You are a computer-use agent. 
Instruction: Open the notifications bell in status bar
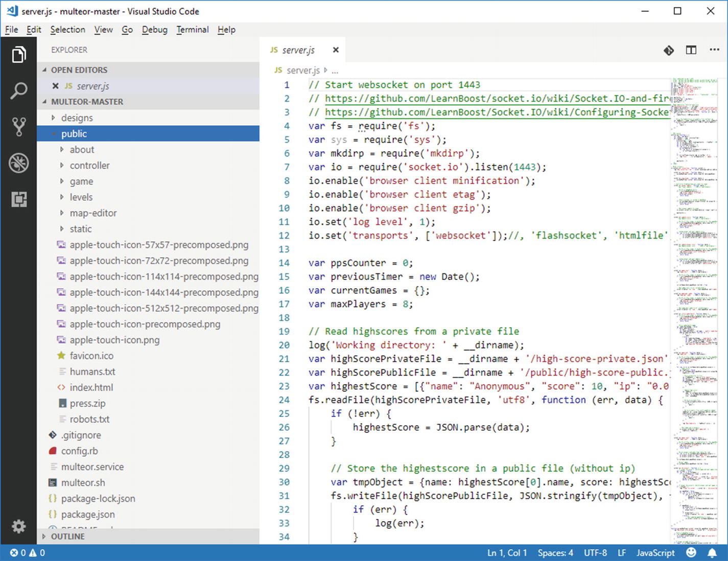[x=712, y=553]
